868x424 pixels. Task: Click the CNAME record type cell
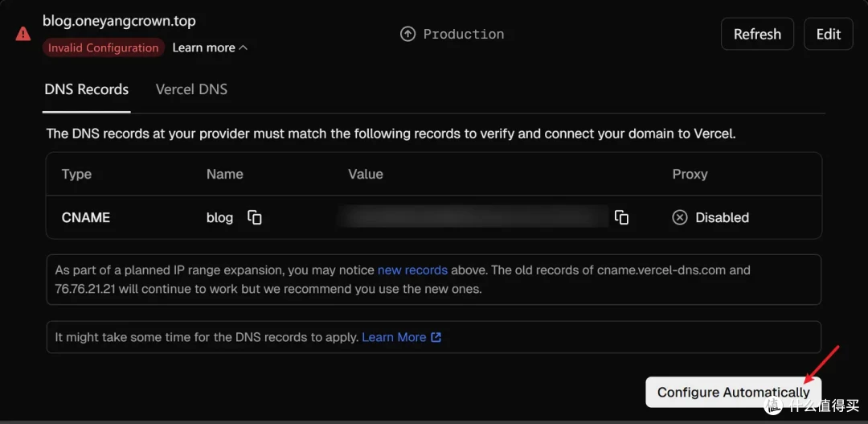(x=86, y=218)
